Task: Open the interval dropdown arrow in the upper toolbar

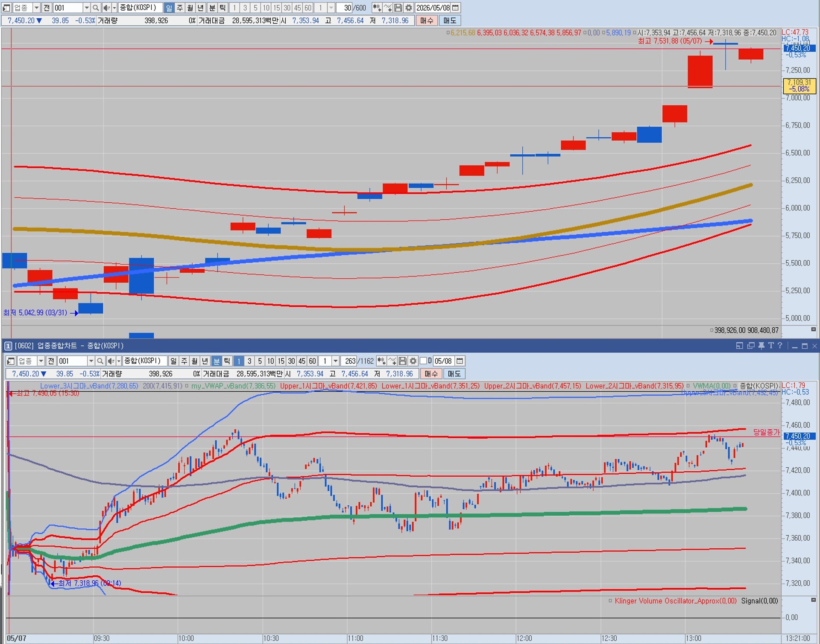Action: click(x=331, y=8)
